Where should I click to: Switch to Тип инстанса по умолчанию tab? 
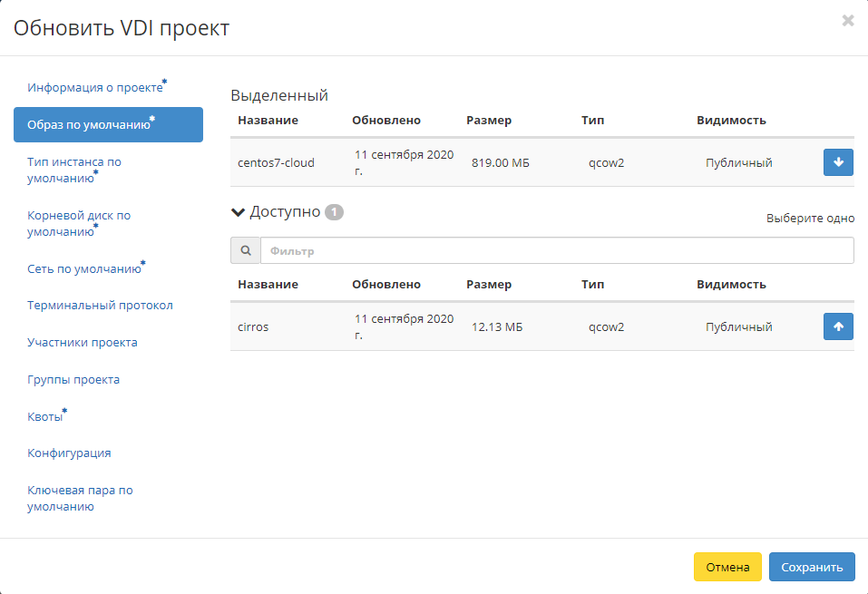coord(74,170)
